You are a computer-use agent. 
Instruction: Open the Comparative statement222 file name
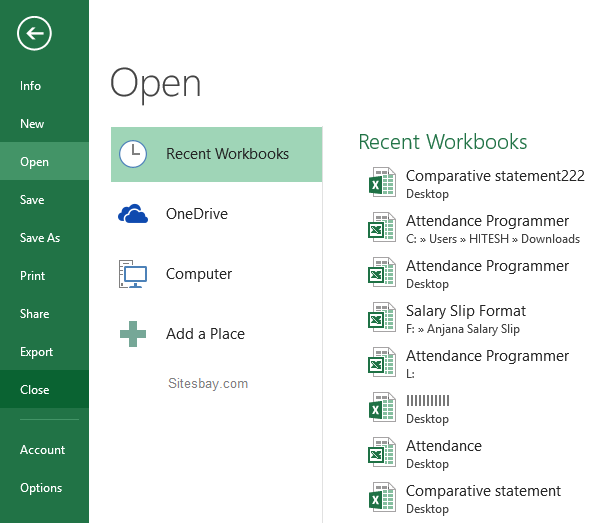pos(495,176)
